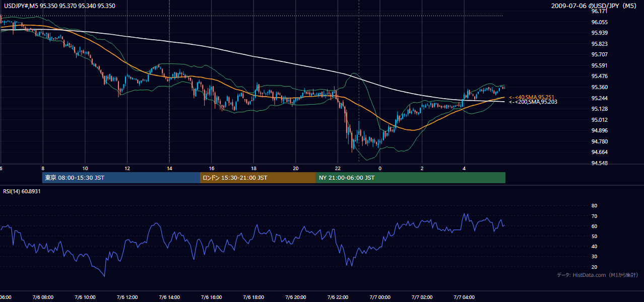Click the 94.896 price axis label
Image resolution: width=644 pixels, height=302 pixels.
(x=599, y=130)
